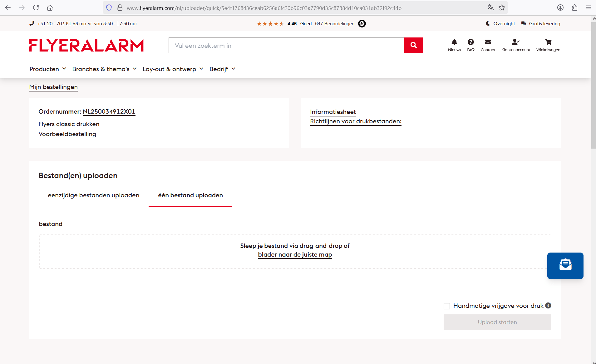Switch to eenzijdige bestanden uploaden tab

(93, 195)
